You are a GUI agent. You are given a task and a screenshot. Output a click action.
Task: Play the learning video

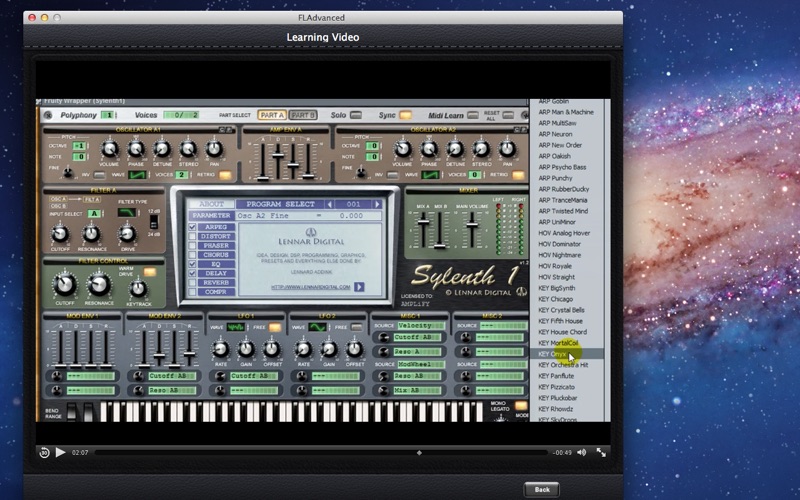point(60,452)
